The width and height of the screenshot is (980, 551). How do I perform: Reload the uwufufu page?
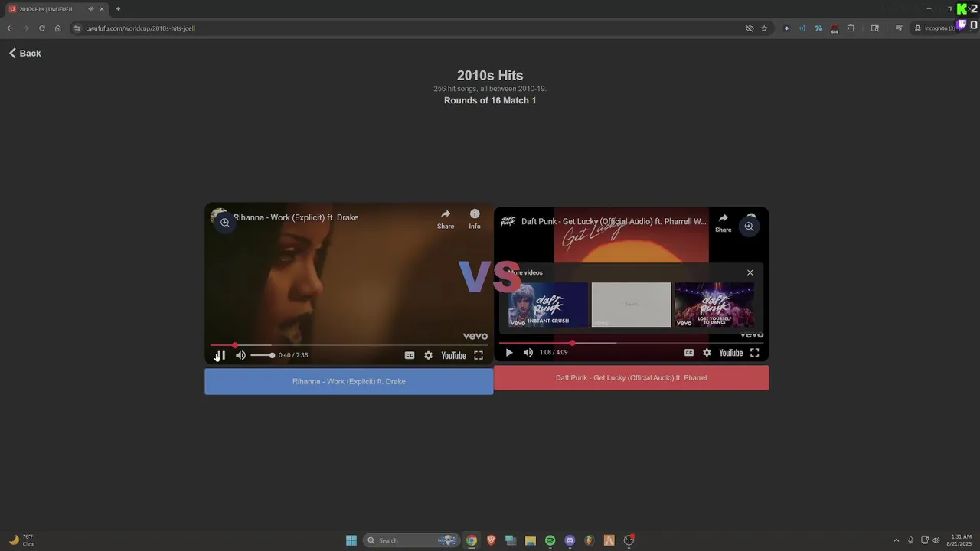click(x=41, y=28)
